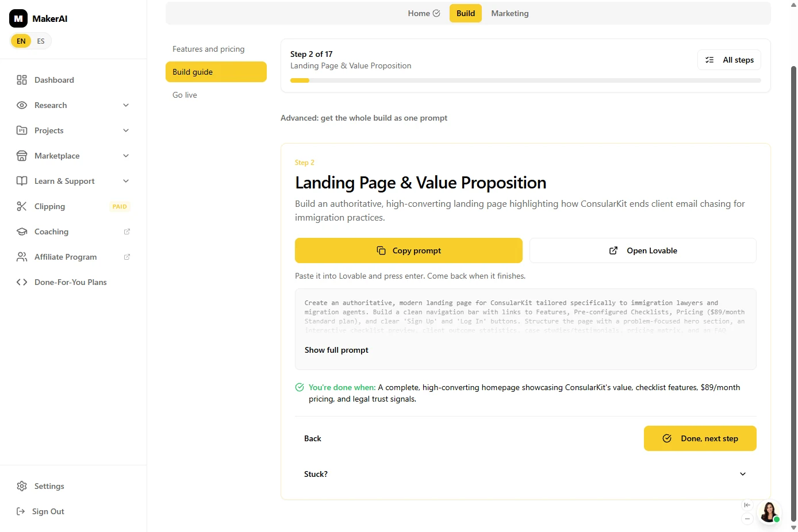Click the page vertical scrollbar
The height and width of the screenshot is (532, 798).
click(794, 293)
